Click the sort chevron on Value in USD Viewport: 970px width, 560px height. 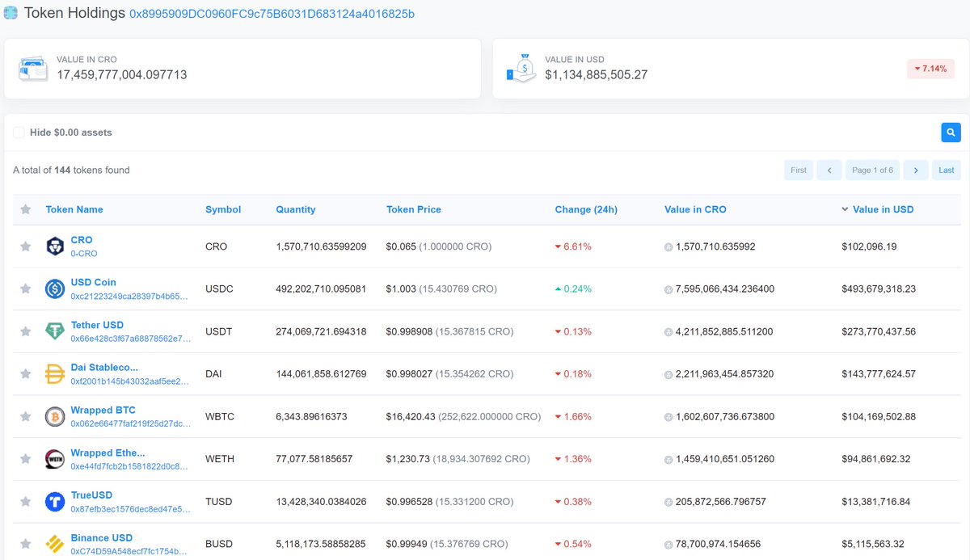coord(845,209)
